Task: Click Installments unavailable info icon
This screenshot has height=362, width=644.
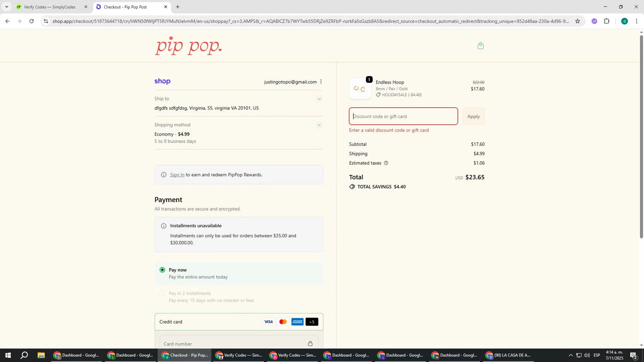Action: pos(164,226)
